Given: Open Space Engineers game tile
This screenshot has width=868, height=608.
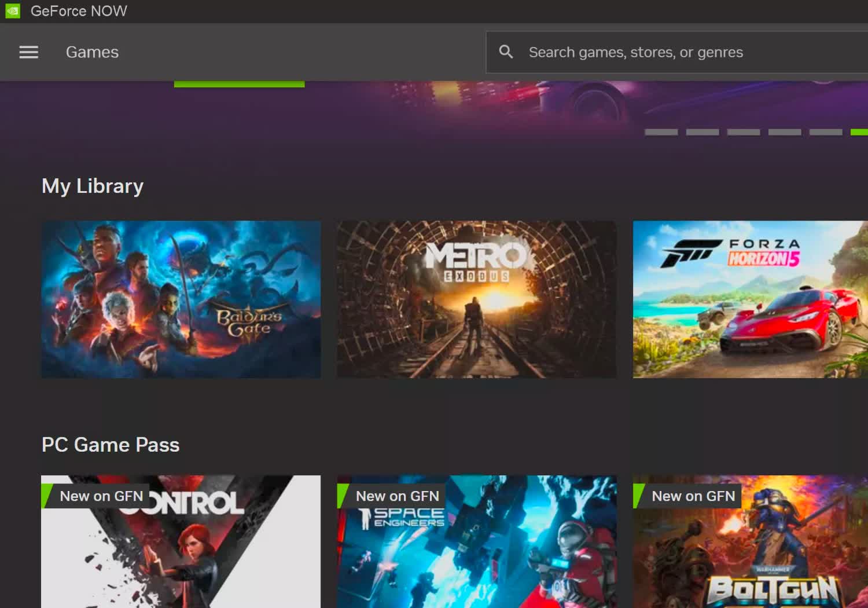Looking at the screenshot, I should tap(477, 541).
